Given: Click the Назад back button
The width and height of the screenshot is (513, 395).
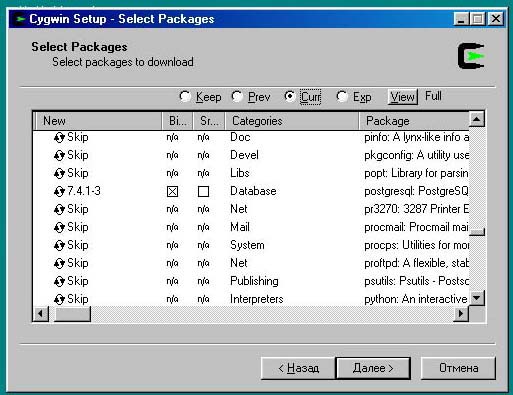Looking at the screenshot, I should [298, 368].
